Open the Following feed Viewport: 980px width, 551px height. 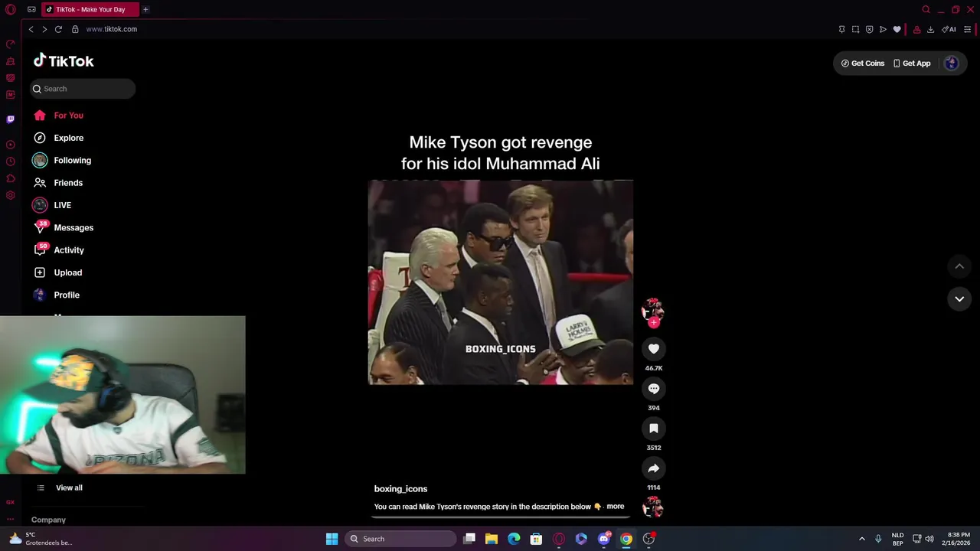click(x=63, y=161)
